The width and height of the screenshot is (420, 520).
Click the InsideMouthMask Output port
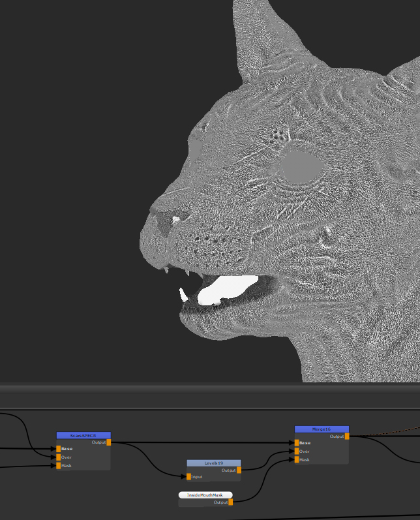point(230,502)
